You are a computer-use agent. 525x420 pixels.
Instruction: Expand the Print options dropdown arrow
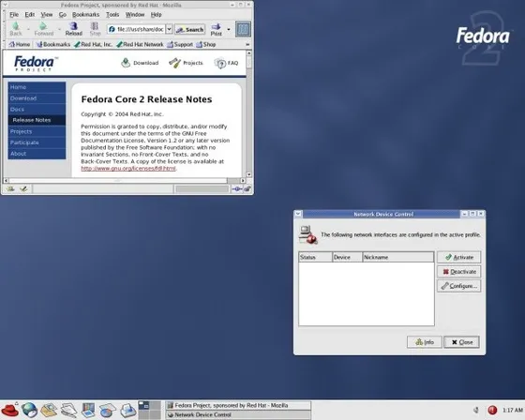pos(229,29)
